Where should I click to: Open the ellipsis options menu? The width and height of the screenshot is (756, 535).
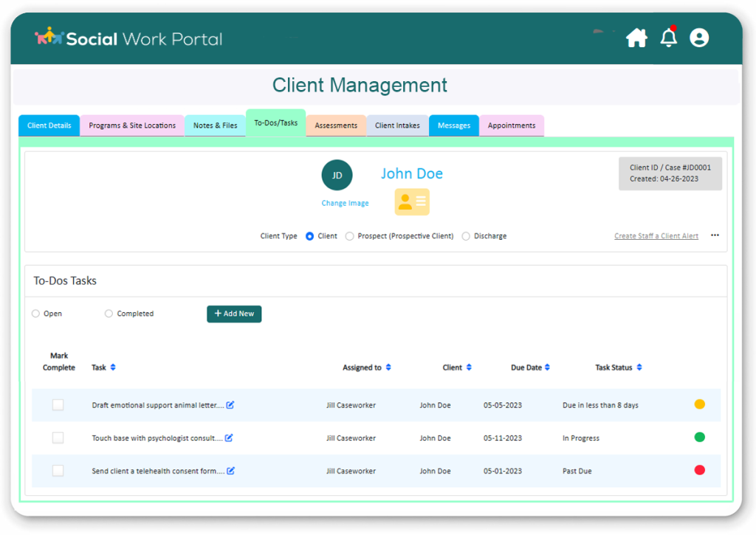714,235
